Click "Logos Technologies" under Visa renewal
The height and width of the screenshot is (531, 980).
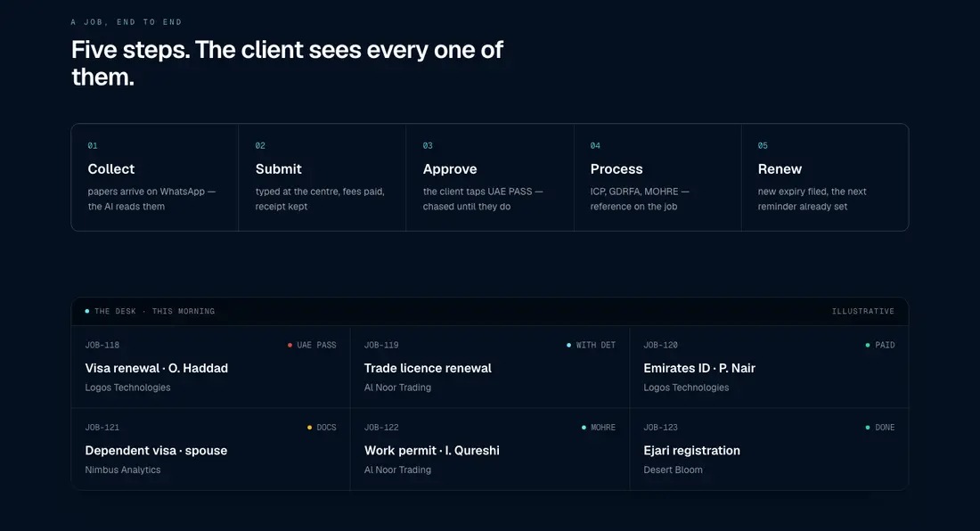pos(127,388)
